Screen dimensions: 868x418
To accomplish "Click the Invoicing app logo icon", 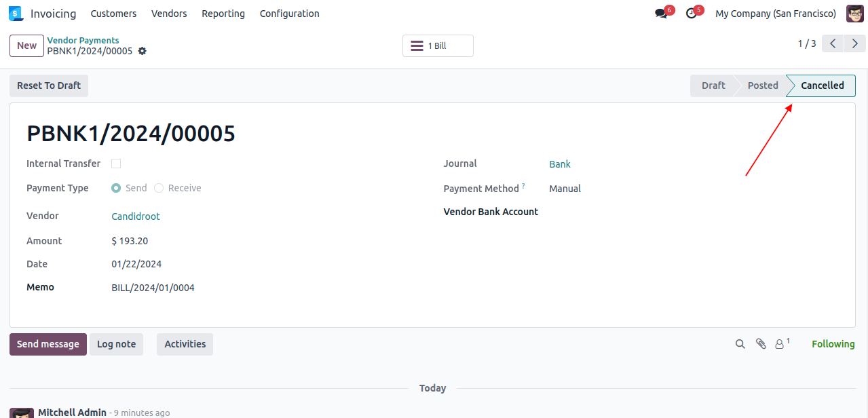I will (x=16, y=14).
